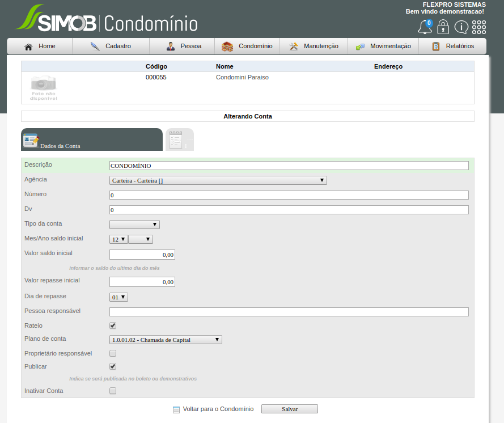Viewport: 504px width, 423px height.
Task: Open the month dropdown showing 12
Action: (x=118, y=239)
